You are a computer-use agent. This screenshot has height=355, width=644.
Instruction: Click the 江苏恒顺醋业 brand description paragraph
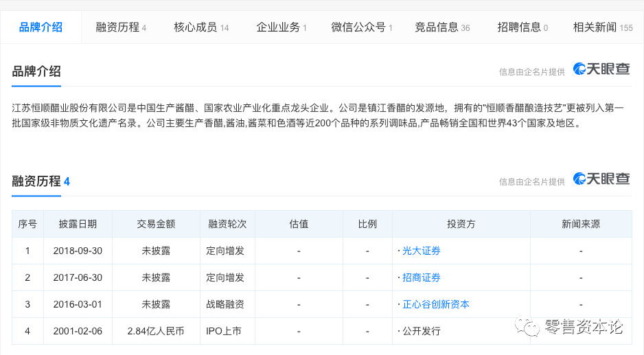tap(319, 115)
